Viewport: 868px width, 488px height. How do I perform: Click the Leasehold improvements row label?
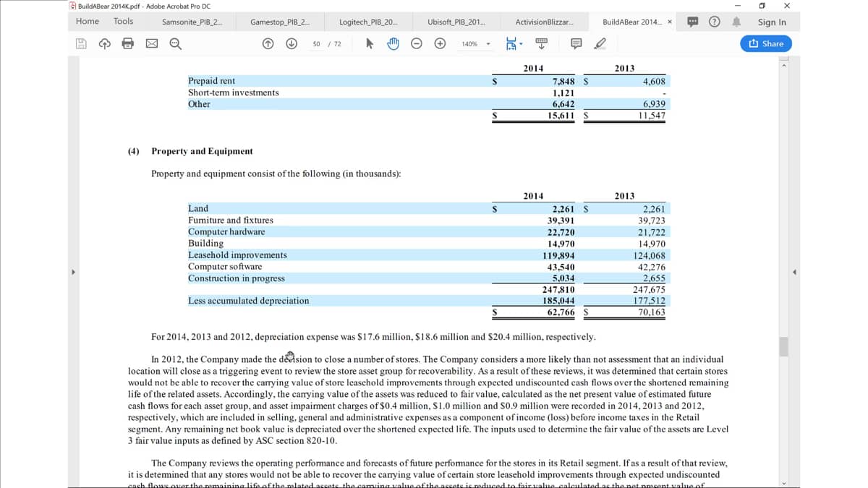click(237, 255)
